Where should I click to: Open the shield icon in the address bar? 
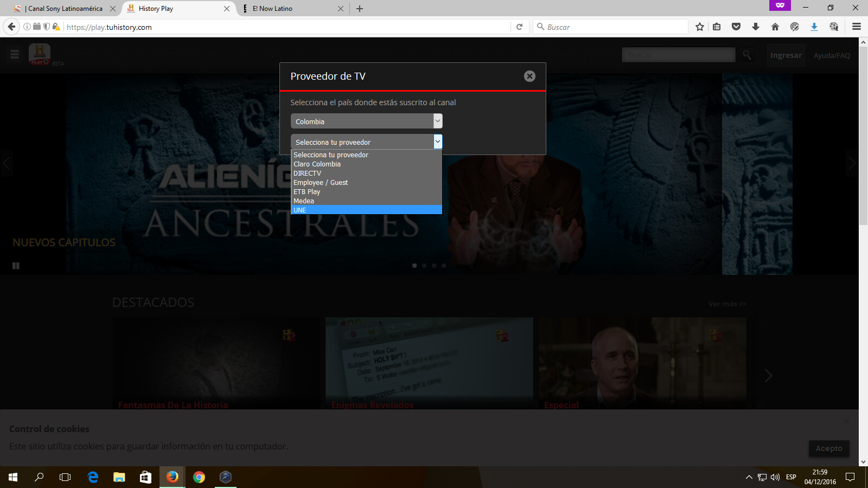(x=47, y=27)
